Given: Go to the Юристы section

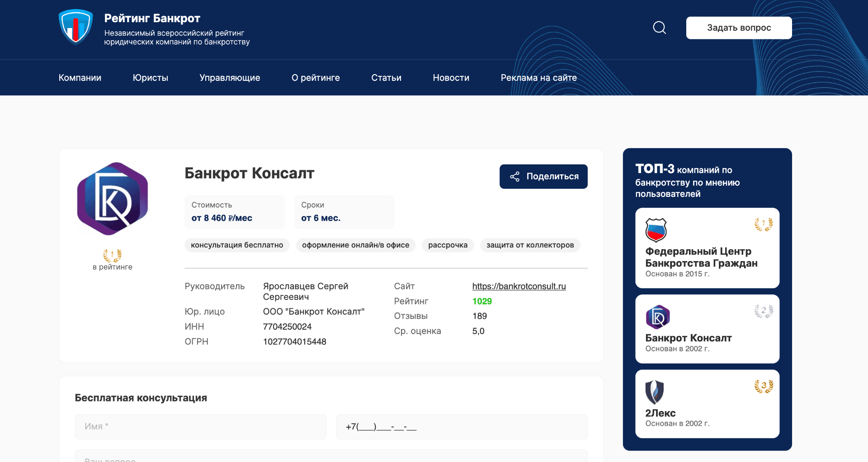Looking at the screenshot, I should point(151,78).
